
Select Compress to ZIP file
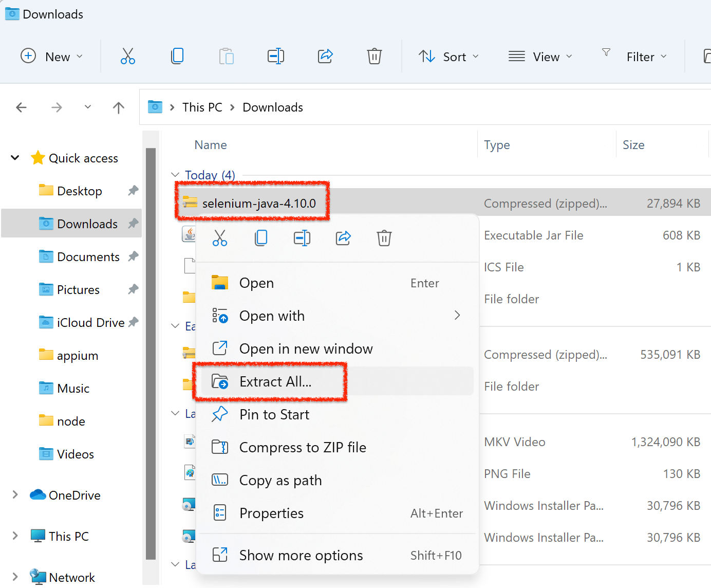(x=303, y=447)
